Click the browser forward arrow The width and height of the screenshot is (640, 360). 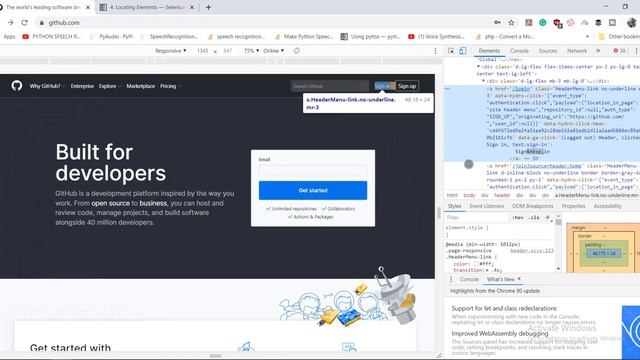(11, 22)
